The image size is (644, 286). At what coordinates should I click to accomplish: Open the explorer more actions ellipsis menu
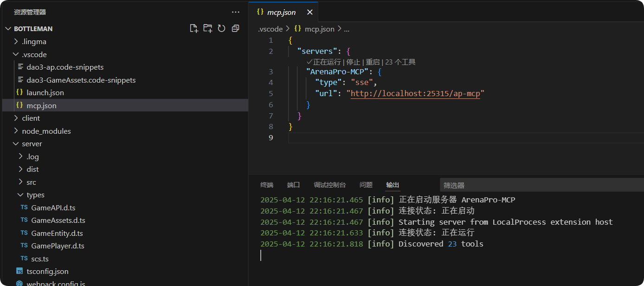(236, 12)
